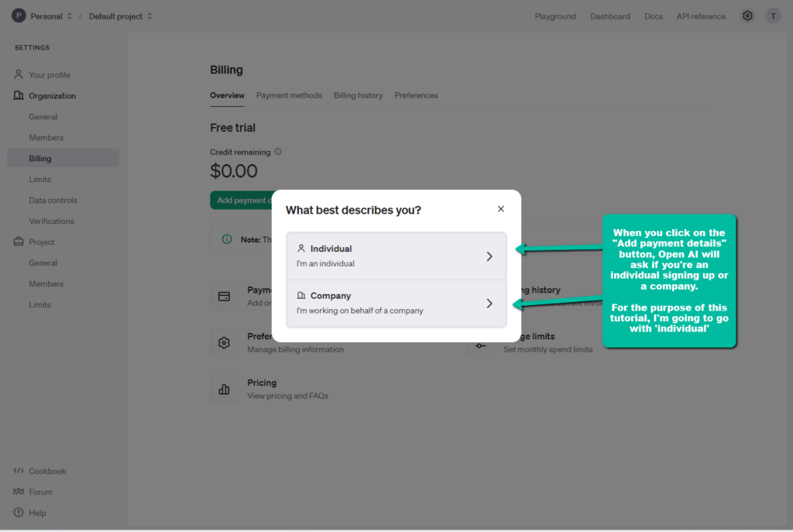
Task: Select Data controls in the sidebar
Action: point(53,201)
